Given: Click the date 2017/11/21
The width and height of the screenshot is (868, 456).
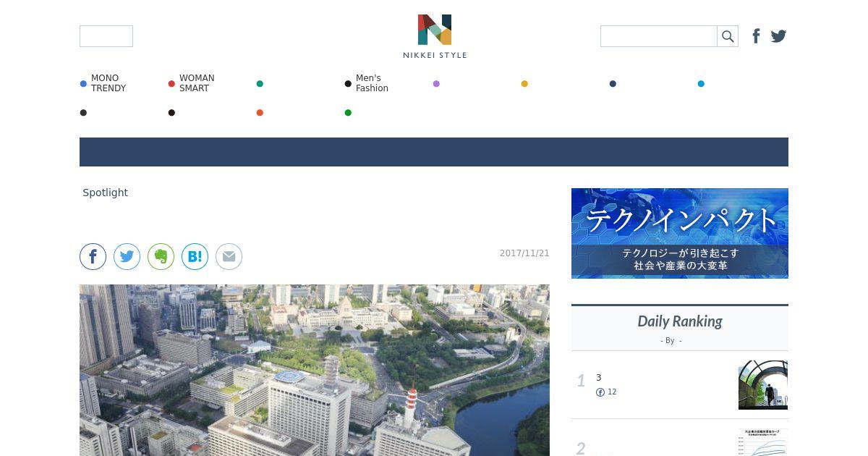Looking at the screenshot, I should 524,253.
